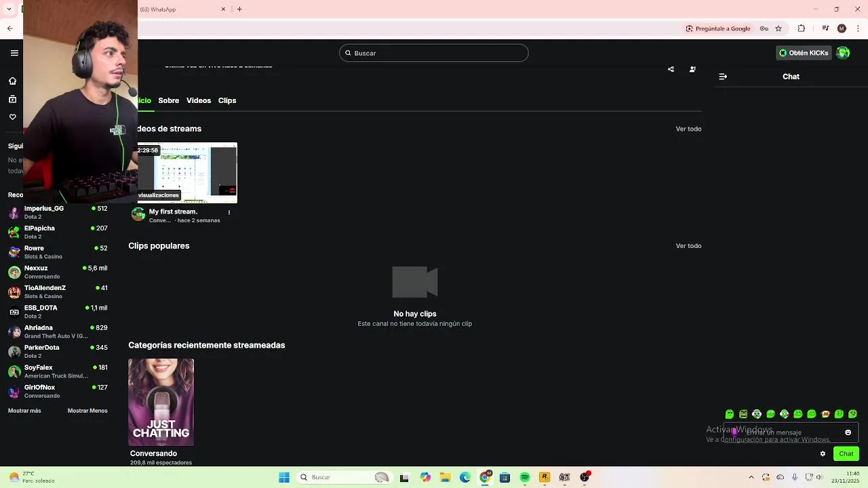Click Ver todo for stream videos

[688, 129]
